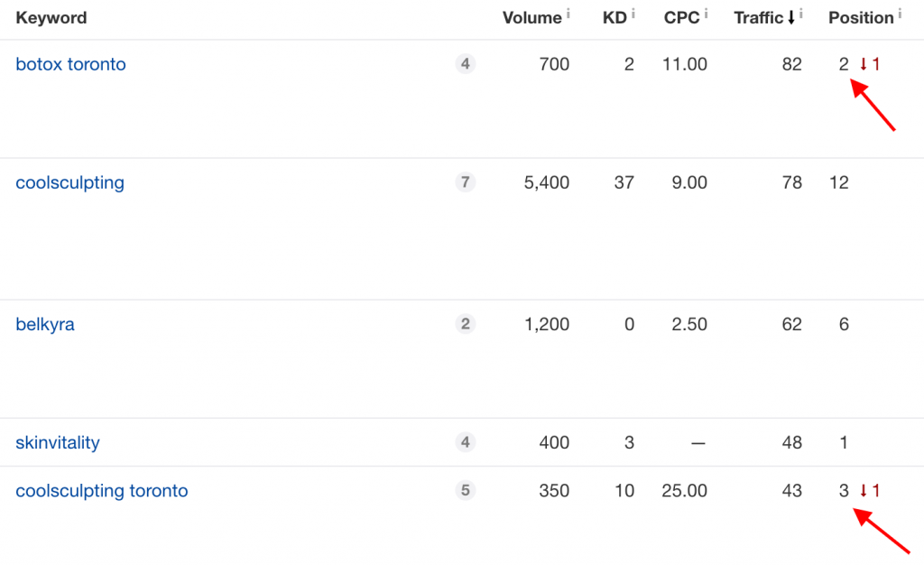
Task: Open SERP features badge 5 for coolsculpting toronto
Action: (x=466, y=490)
